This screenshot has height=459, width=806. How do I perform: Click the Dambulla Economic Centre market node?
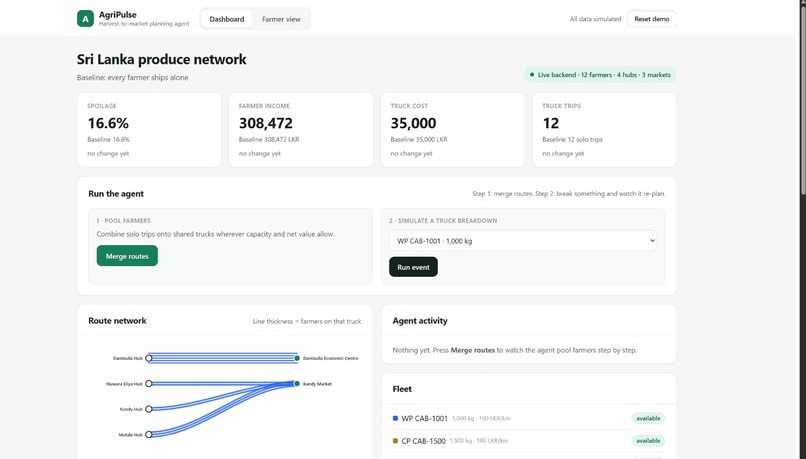pos(297,358)
